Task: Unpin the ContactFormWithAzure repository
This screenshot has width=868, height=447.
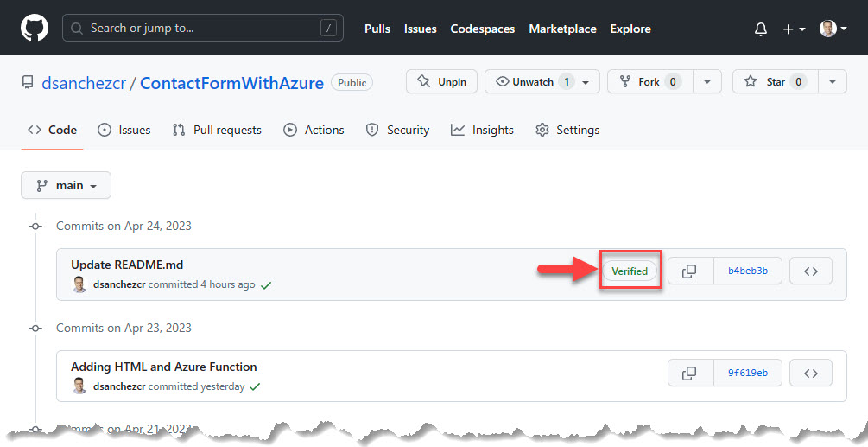Action: tap(441, 82)
